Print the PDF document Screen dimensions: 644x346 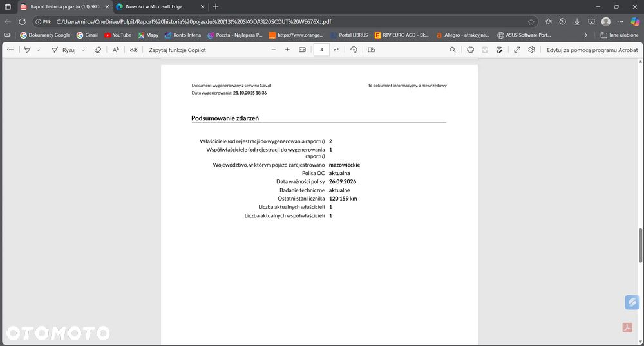click(x=470, y=50)
